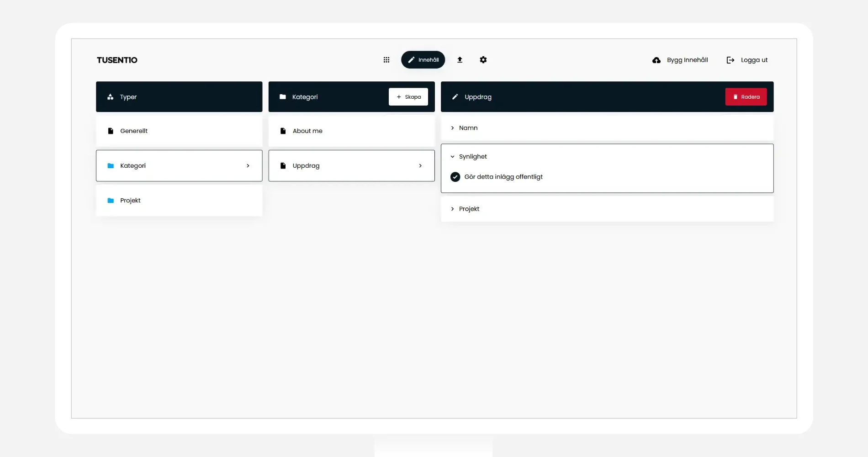Toggle the 'Gör detta inlägg offentligt' checkbox
The height and width of the screenshot is (457, 868).
point(455,177)
